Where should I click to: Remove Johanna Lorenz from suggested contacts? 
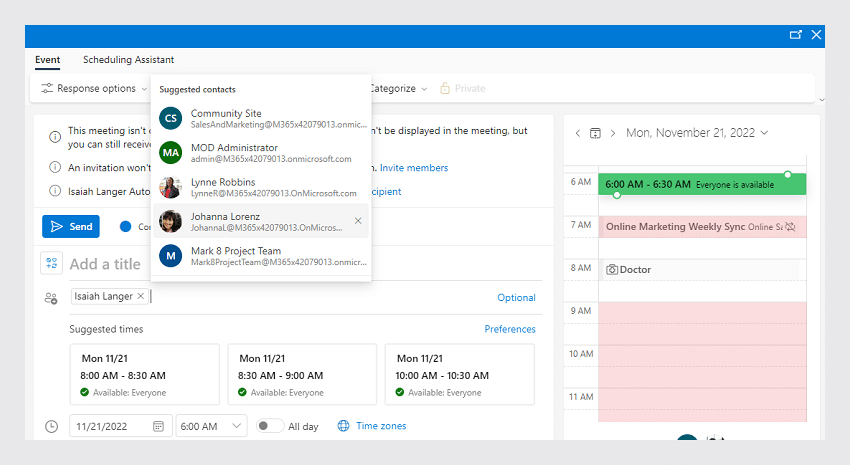358,221
